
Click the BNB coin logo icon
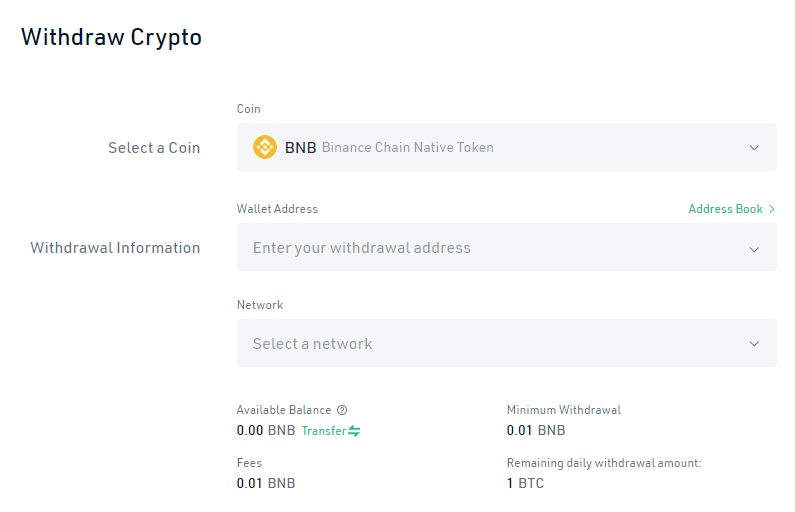[265, 148]
